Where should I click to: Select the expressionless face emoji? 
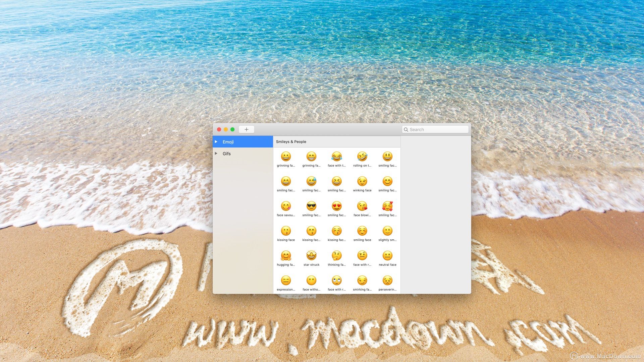pyautogui.click(x=286, y=281)
